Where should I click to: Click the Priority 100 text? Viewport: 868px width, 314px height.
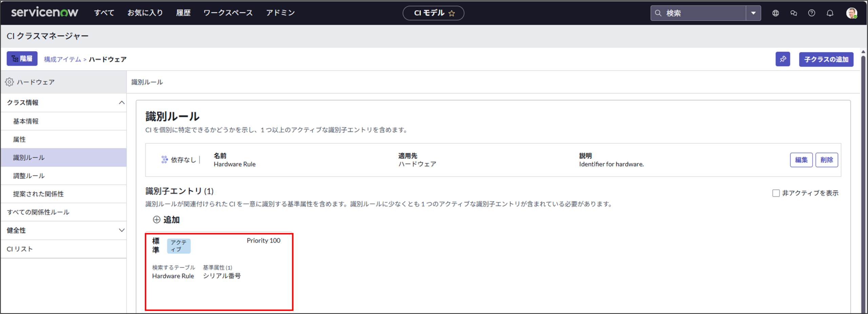[x=263, y=240]
